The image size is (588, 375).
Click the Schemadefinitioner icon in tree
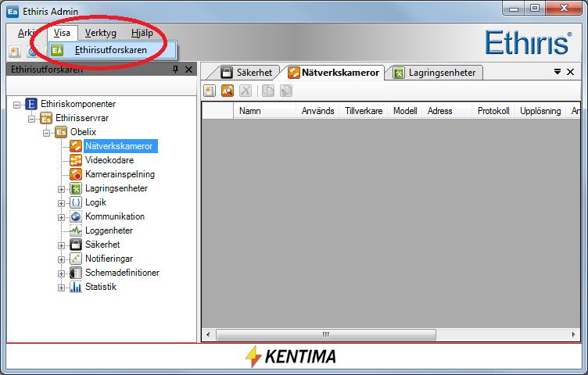(x=76, y=273)
